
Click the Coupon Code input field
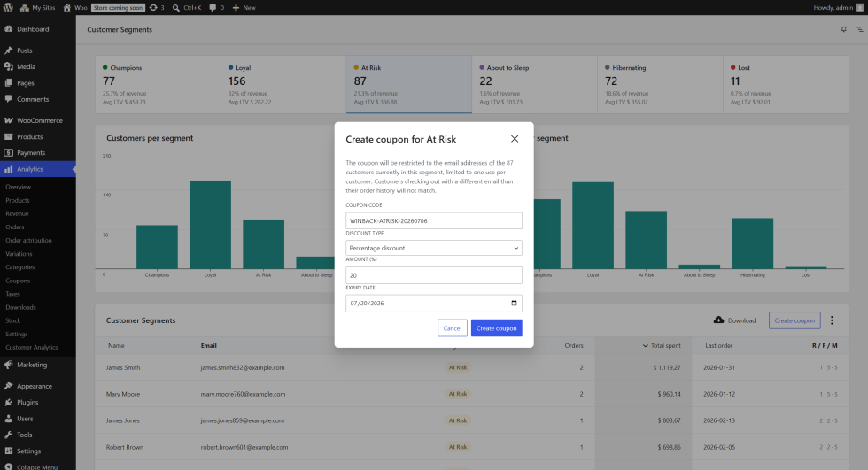tap(433, 220)
